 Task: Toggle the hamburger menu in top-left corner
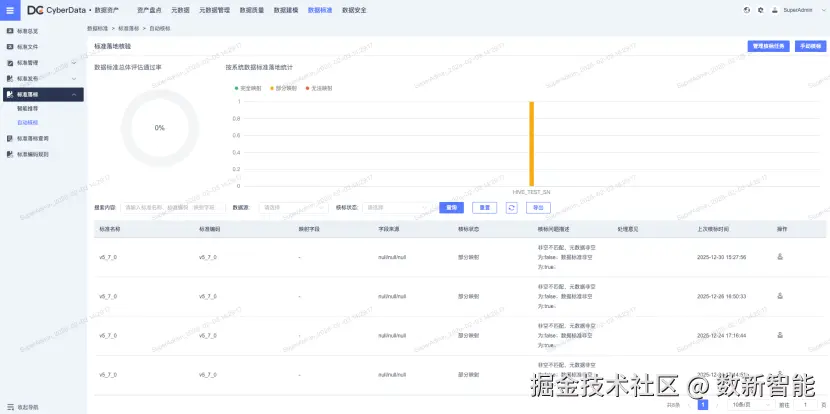10,10
